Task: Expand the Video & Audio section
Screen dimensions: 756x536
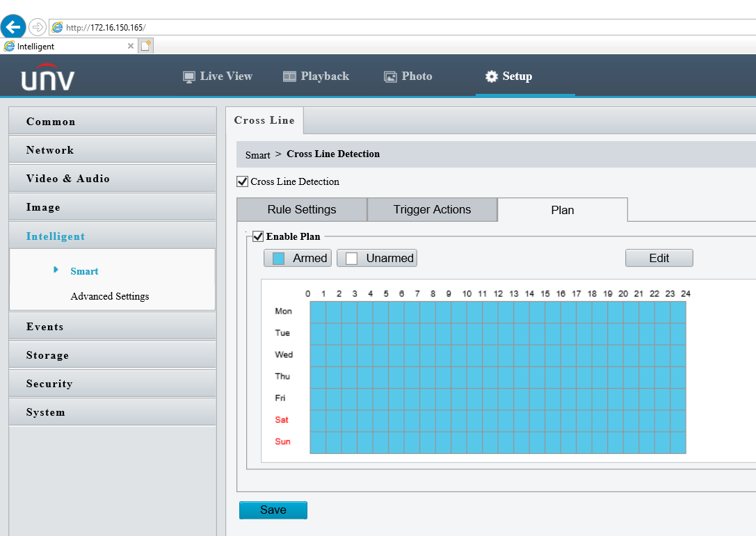Action: (x=113, y=178)
